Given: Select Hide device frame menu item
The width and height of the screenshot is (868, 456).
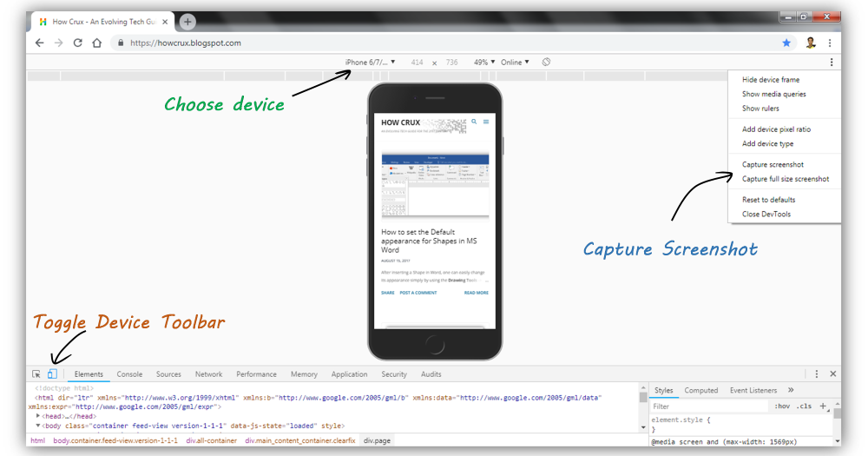Looking at the screenshot, I should point(771,80).
